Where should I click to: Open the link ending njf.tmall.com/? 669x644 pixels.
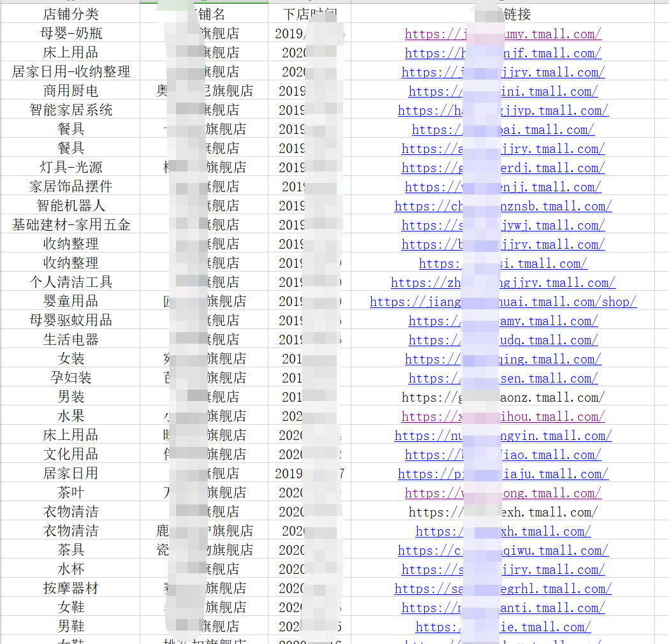tap(503, 53)
